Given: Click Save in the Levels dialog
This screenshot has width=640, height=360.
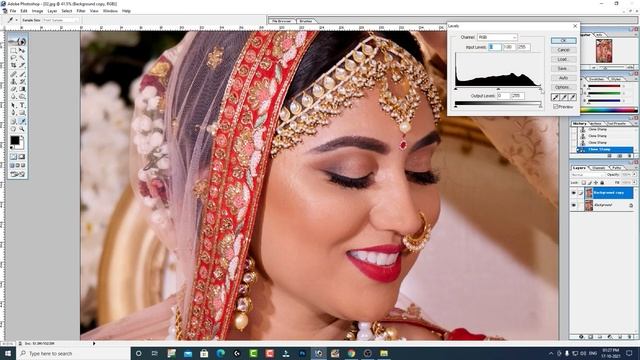Looking at the screenshot, I should tap(563, 69).
